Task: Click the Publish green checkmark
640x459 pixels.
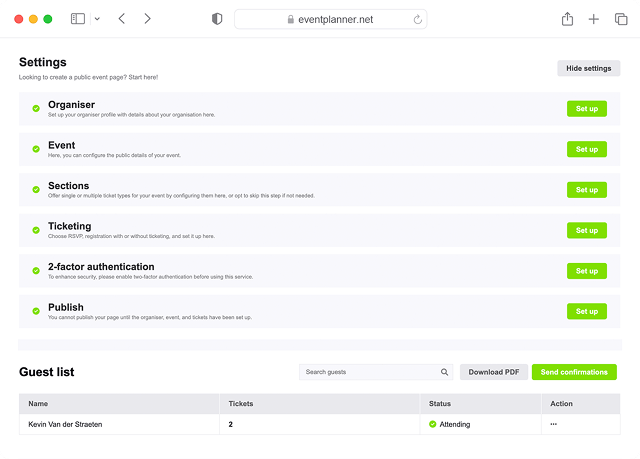Action: (x=36, y=311)
